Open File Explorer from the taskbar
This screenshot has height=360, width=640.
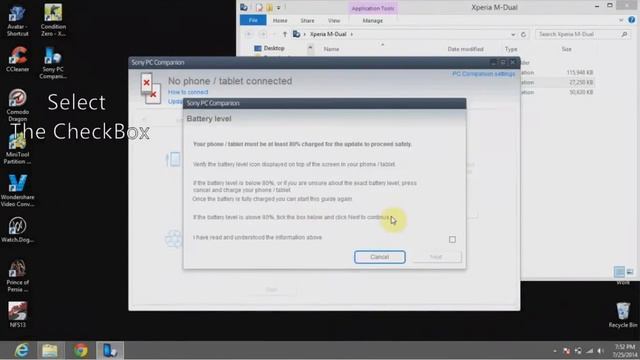pyautogui.click(x=50, y=351)
